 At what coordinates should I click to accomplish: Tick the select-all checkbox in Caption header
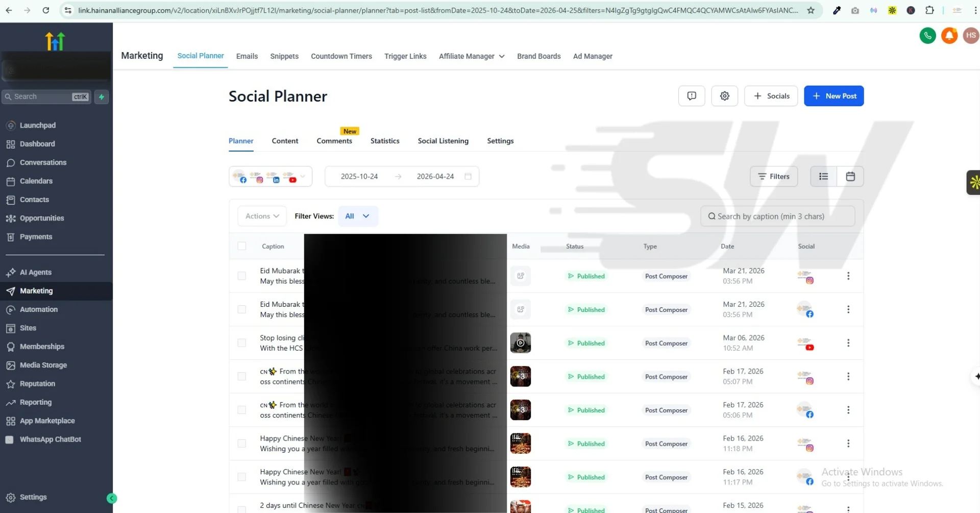coord(242,247)
